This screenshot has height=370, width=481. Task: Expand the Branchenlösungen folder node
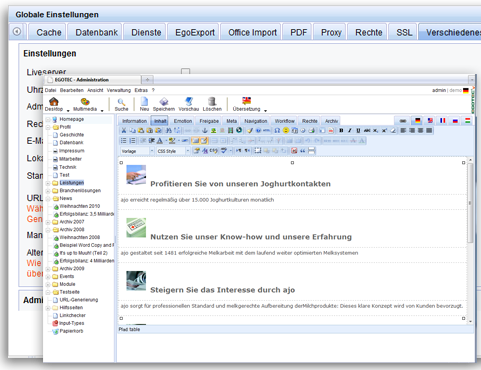[48, 191]
